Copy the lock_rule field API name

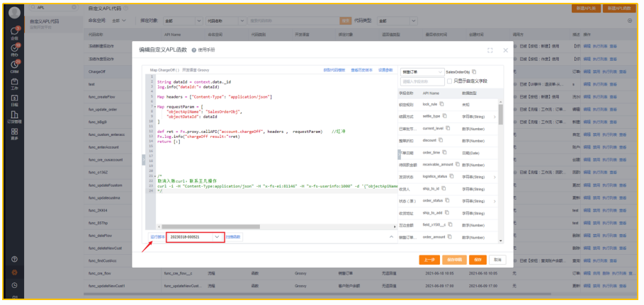coord(441,104)
